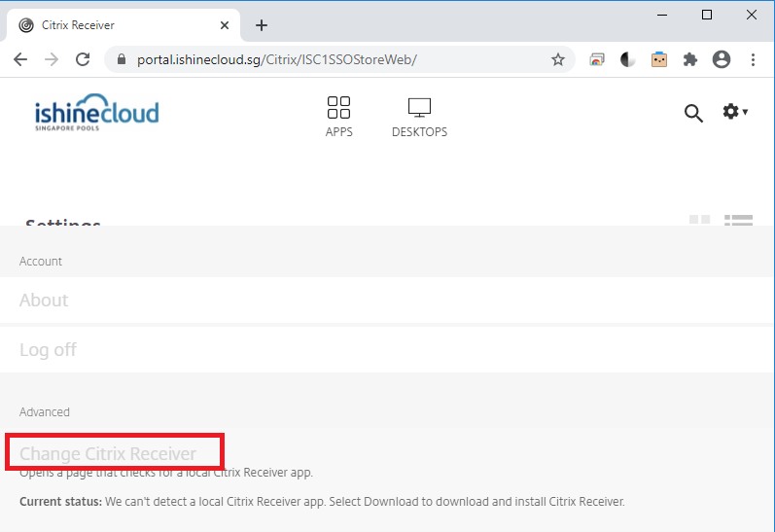
Task: Reload the Citrix Receiver page
Action: pyautogui.click(x=83, y=60)
